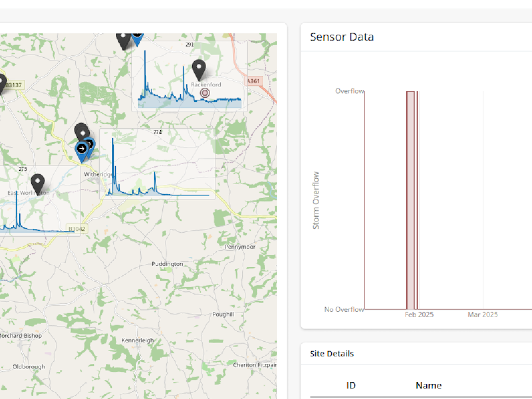Select the blue pin cut off at map top
This screenshot has width=532, height=399.
pyautogui.click(x=137, y=37)
